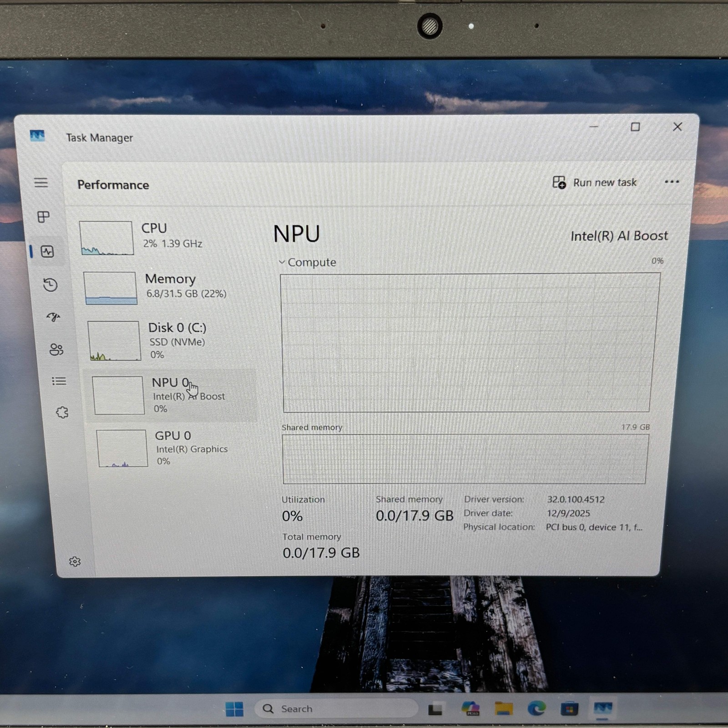Click Run new task button
The image size is (728, 728).
pyautogui.click(x=594, y=182)
